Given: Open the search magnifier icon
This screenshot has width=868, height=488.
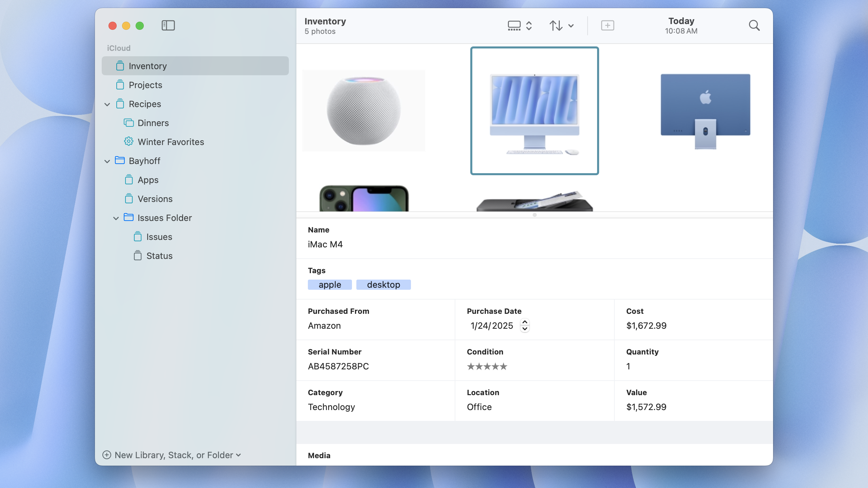Looking at the screenshot, I should click(x=754, y=25).
